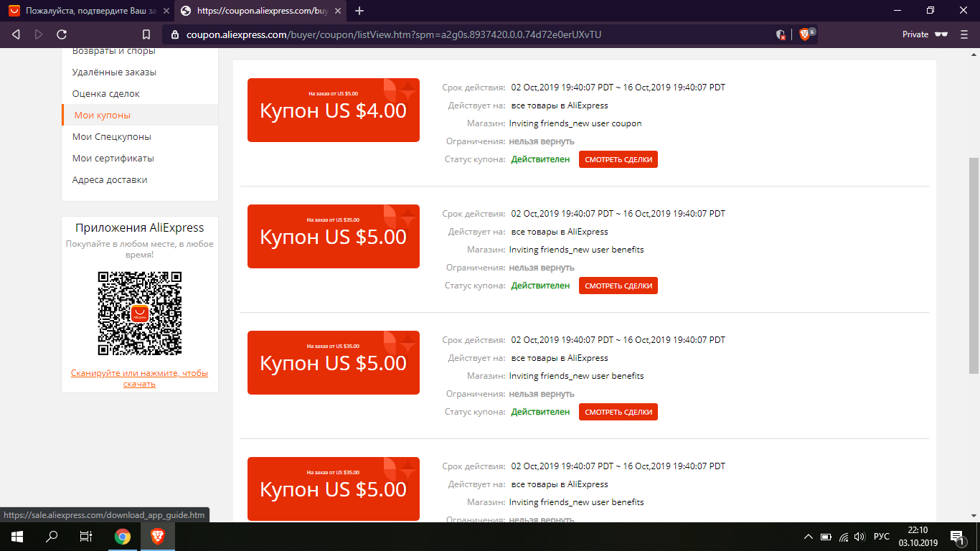Click the volume speaker tray icon
The image size is (980, 551).
[x=859, y=537]
